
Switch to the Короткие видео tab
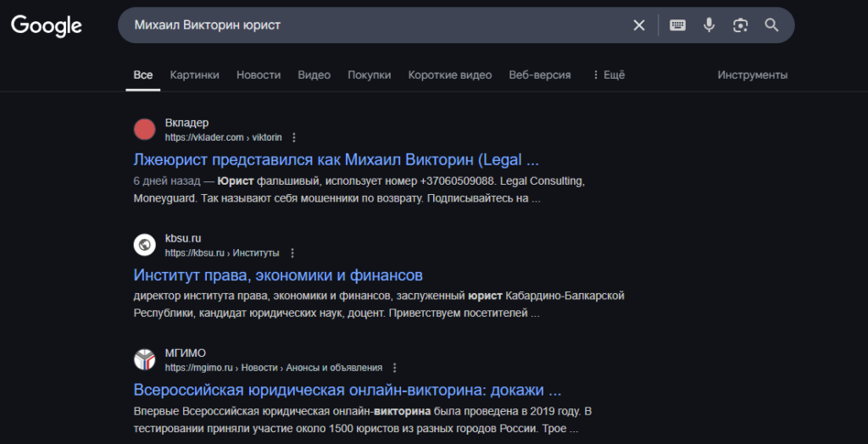point(450,75)
